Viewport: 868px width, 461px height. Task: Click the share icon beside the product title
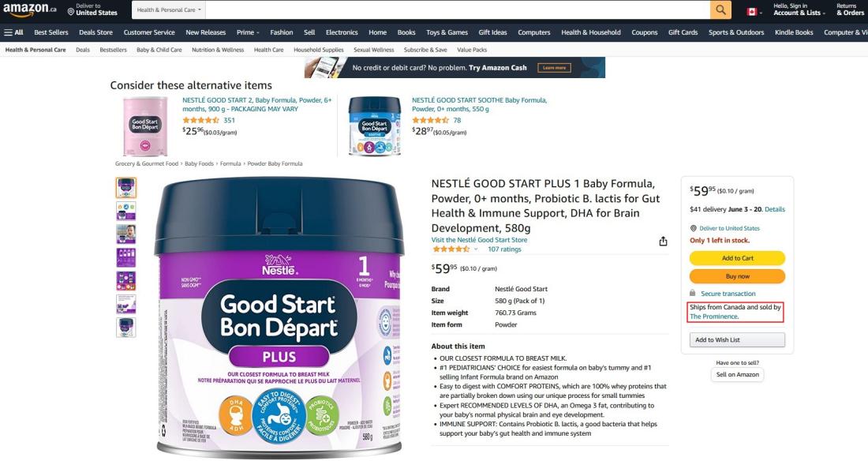pyautogui.click(x=663, y=241)
